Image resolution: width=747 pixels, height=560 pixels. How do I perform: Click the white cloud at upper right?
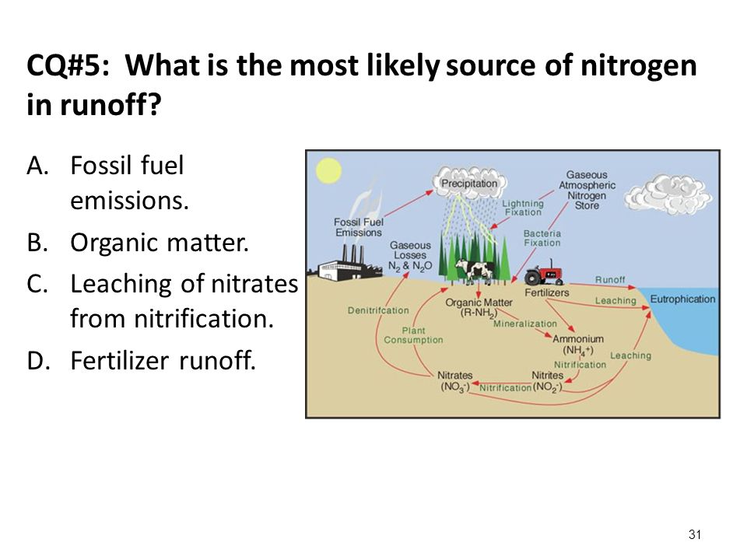(x=668, y=194)
